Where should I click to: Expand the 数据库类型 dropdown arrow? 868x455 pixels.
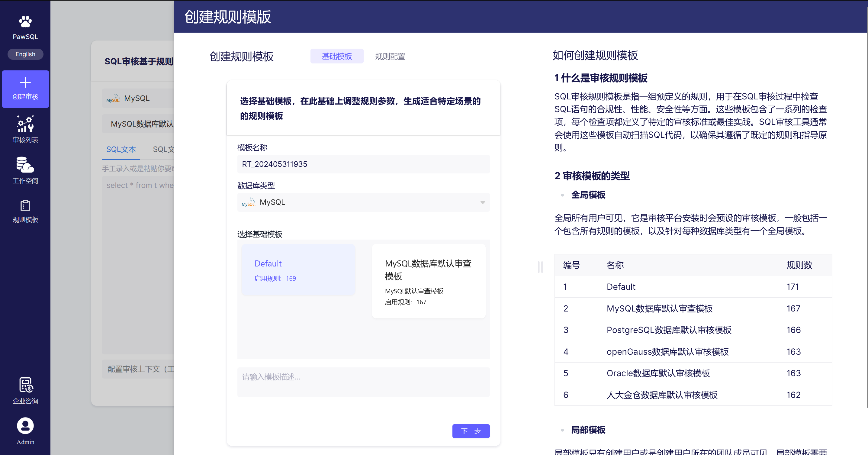[x=483, y=202]
